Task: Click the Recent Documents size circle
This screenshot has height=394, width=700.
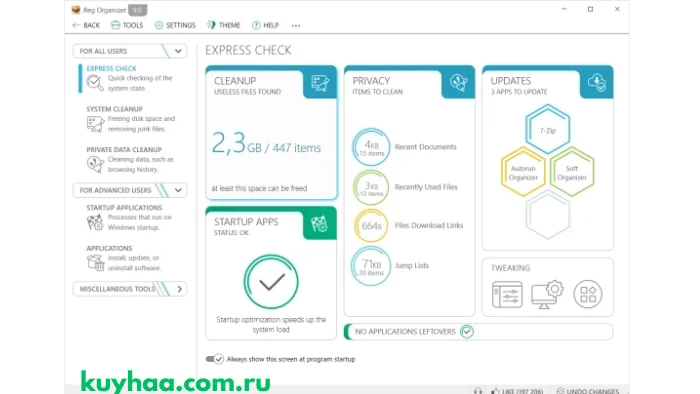Action: point(371,147)
